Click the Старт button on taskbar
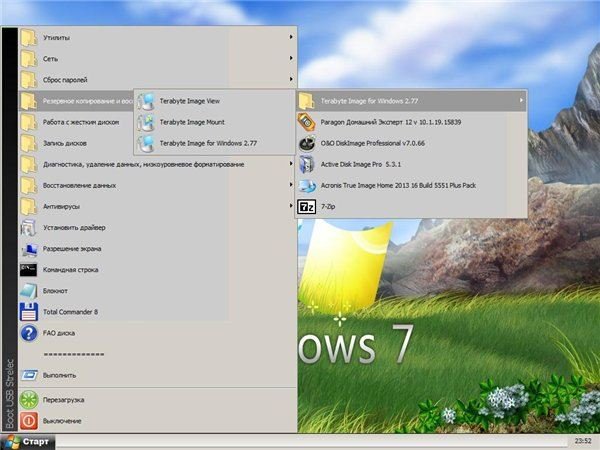 [28, 442]
